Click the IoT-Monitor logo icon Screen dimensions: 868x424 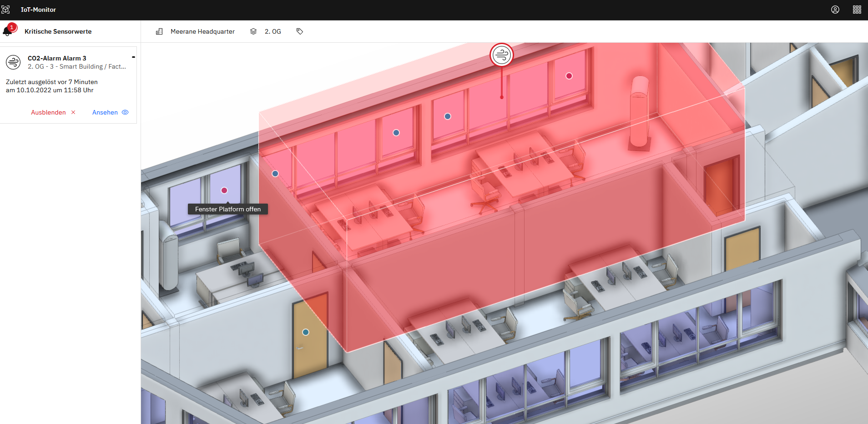[x=5, y=10]
